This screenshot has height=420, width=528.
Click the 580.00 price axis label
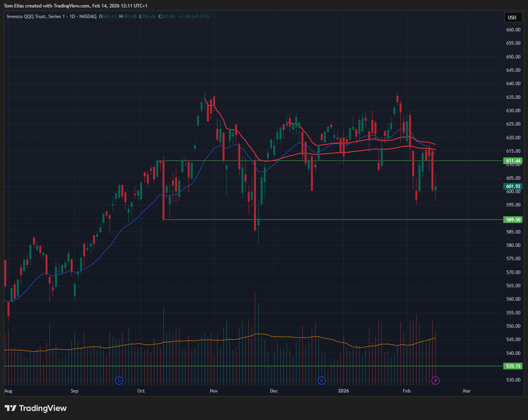pyautogui.click(x=513, y=245)
